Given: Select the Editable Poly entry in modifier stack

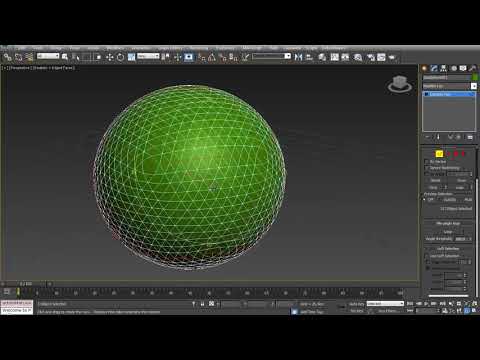Looking at the screenshot, I should click(x=449, y=94).
